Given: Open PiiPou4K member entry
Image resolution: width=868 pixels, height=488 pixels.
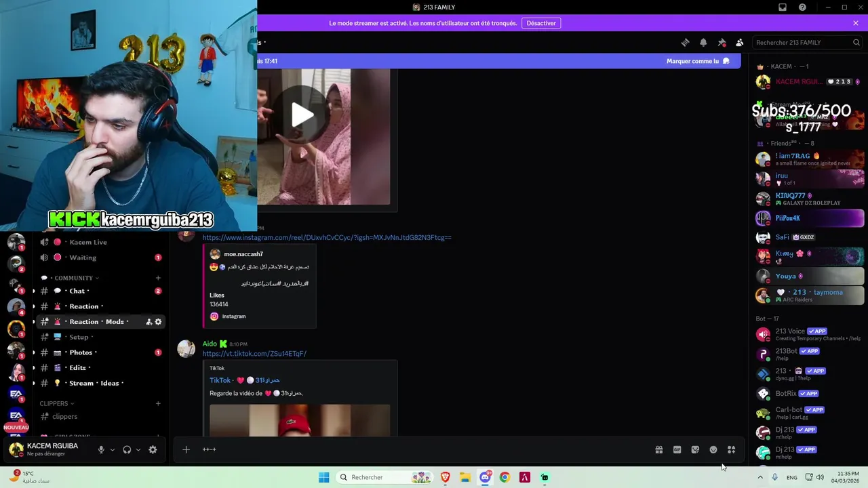Looking at the screenshot, I should pyautogui.click(x=810, y=218).
